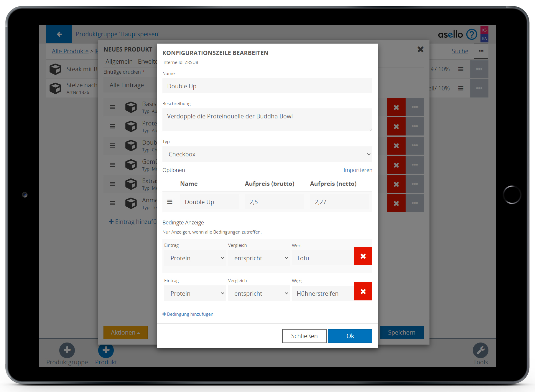This screenshot has width=535, height=392.
Task: Click the Produktgruppe plus icon
Action: coord(67,350)
